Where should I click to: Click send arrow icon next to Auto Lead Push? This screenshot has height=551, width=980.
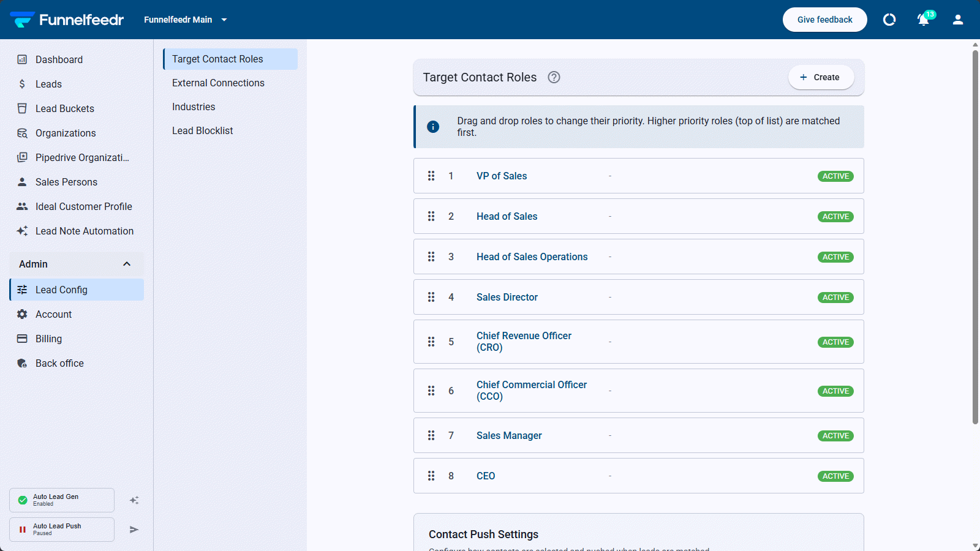pyautogui.click(x=134, y=530)
